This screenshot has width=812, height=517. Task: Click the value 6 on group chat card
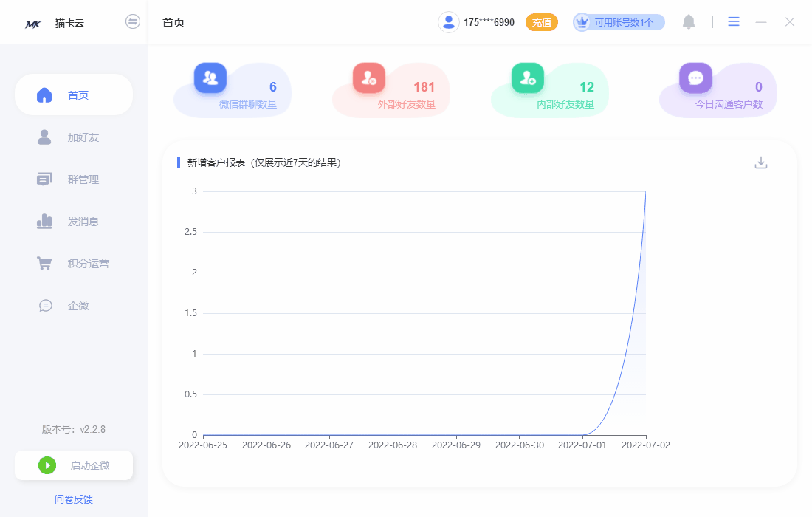coord(273,87)
